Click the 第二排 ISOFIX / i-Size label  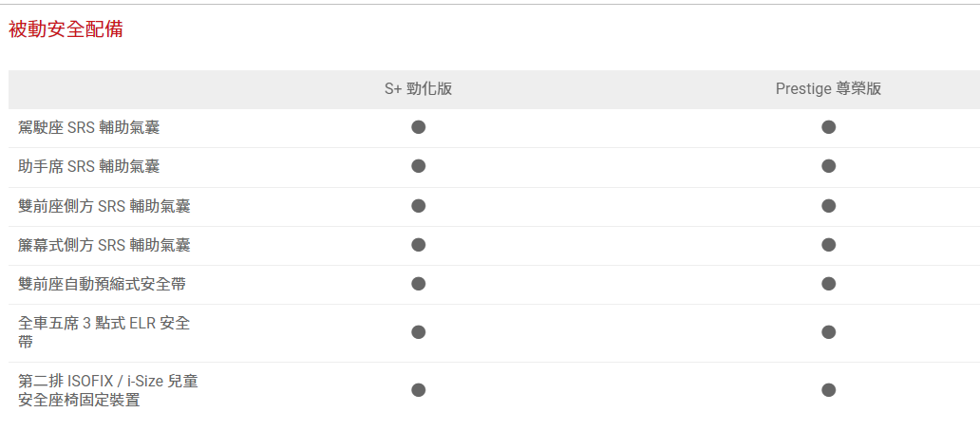coord(108,390)
